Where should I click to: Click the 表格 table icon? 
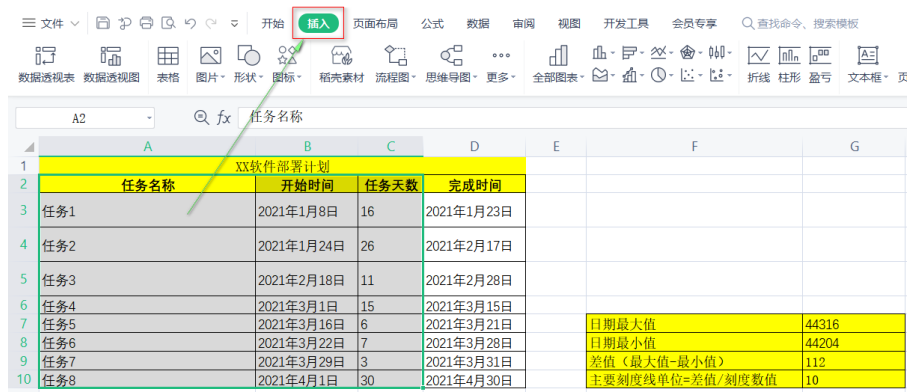168,64
